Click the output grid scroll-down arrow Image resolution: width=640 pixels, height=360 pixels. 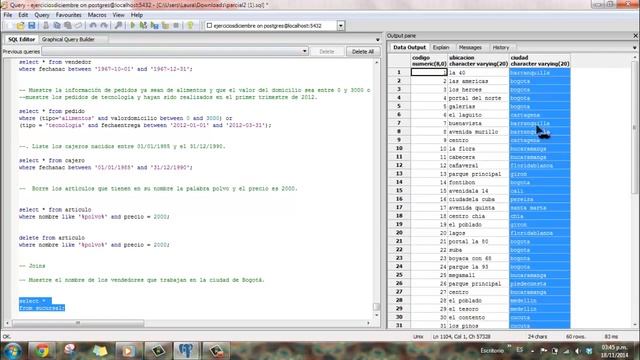pos(634,325)
